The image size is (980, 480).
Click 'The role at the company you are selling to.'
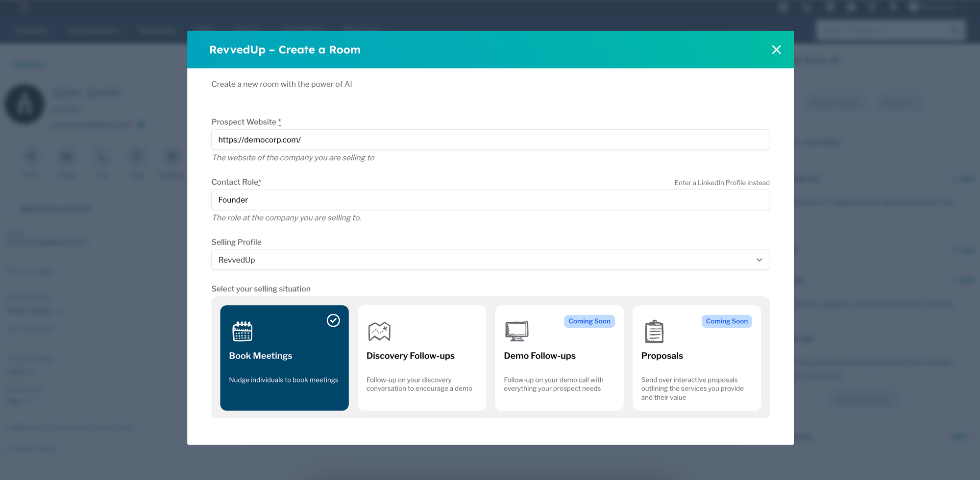[x=286, y=218]
